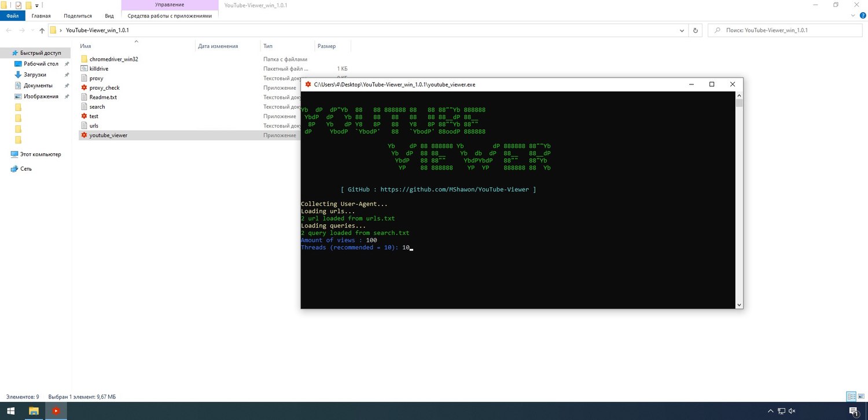Sort files by Дата изменения column
Viewport: 868px width, 420px height.
[x=218, y=46]
